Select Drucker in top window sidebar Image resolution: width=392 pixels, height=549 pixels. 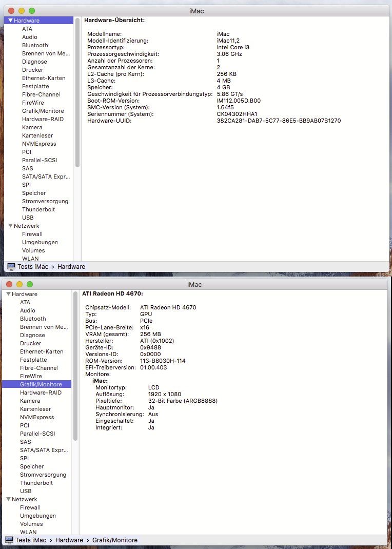coord(32,70)
